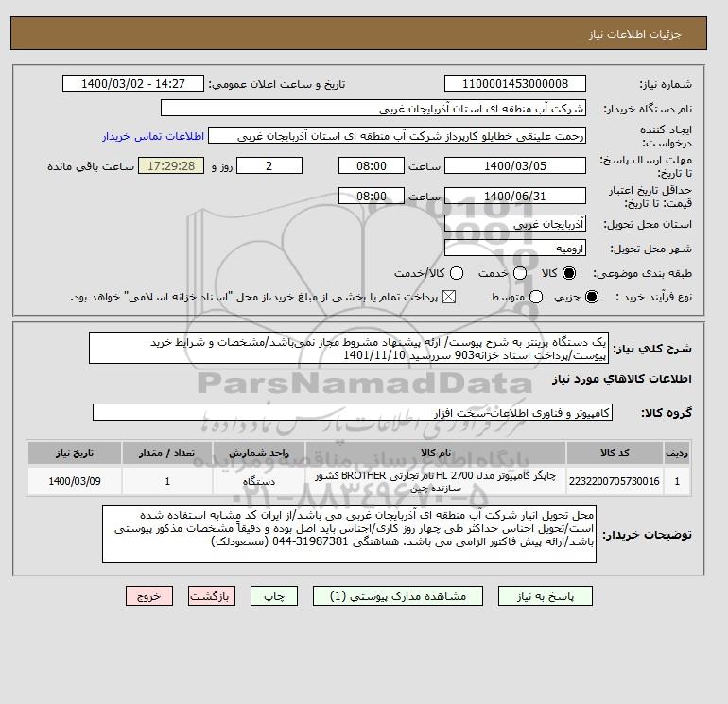This screenshot has width=728, height=704.
Task: Click the شرح کلی نیاز label
Action: pyautogui.click(x=652, y=349)
